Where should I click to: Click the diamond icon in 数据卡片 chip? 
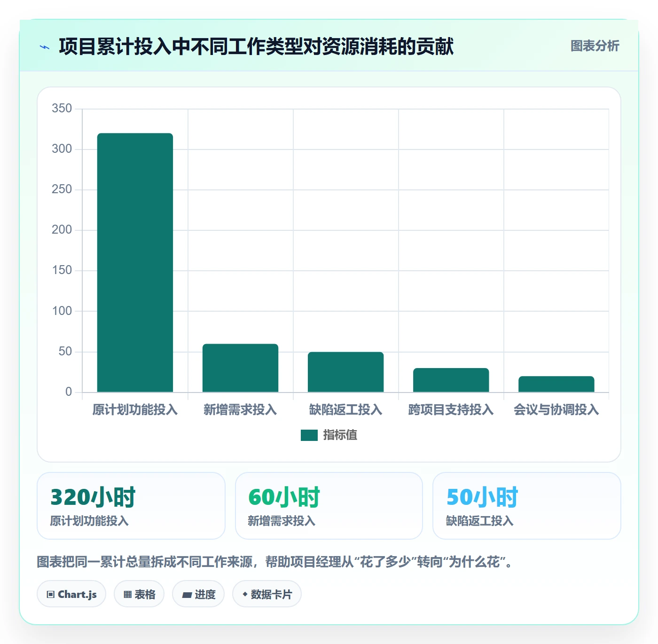click(245, 594)
